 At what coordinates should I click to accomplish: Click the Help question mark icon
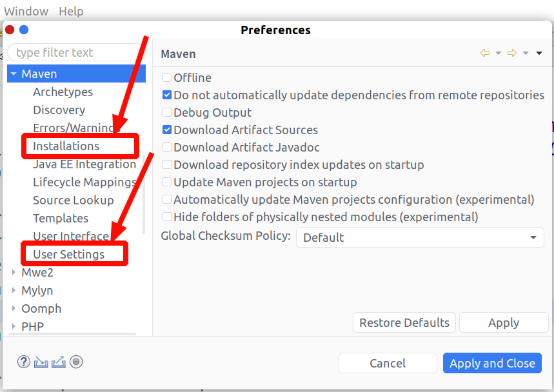24,362
